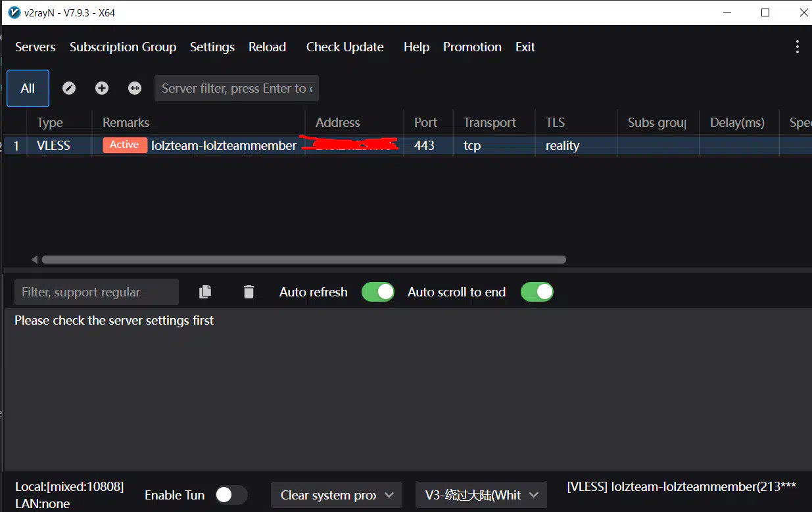This screenshot has width=812, height=512.
Task: Open the vertical three-dot overflow menu
Action: pyautogui.click(x=797, y=47)
